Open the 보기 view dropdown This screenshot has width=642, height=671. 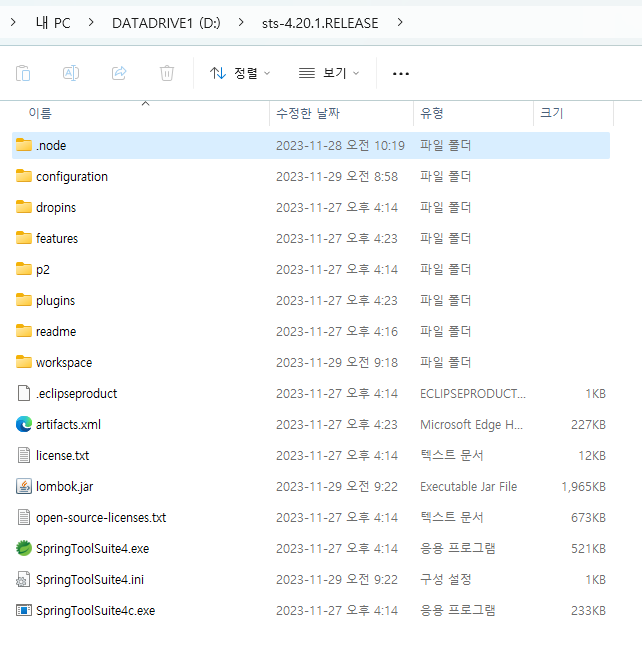329,73
